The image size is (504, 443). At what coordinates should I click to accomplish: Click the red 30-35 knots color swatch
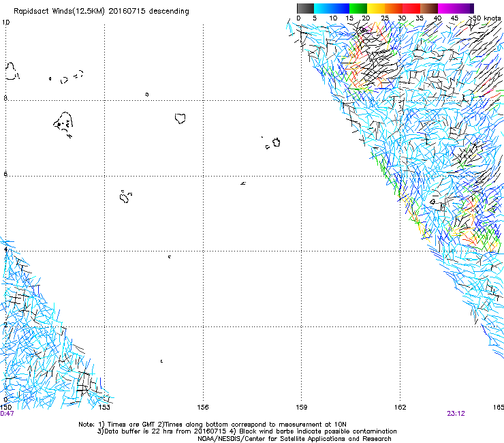pos(411,8)
